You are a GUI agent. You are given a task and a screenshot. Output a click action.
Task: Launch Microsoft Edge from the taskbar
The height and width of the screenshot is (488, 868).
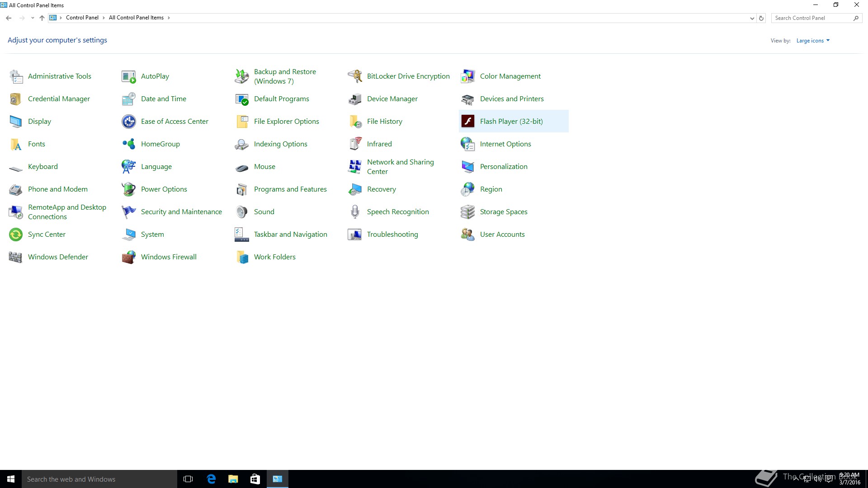[211, 479]
